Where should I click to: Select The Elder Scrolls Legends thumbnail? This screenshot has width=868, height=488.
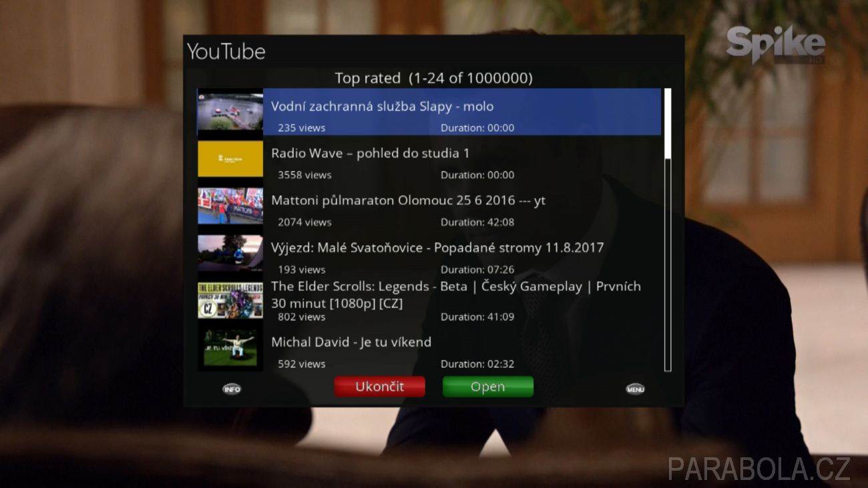click(x=230, y=300)
